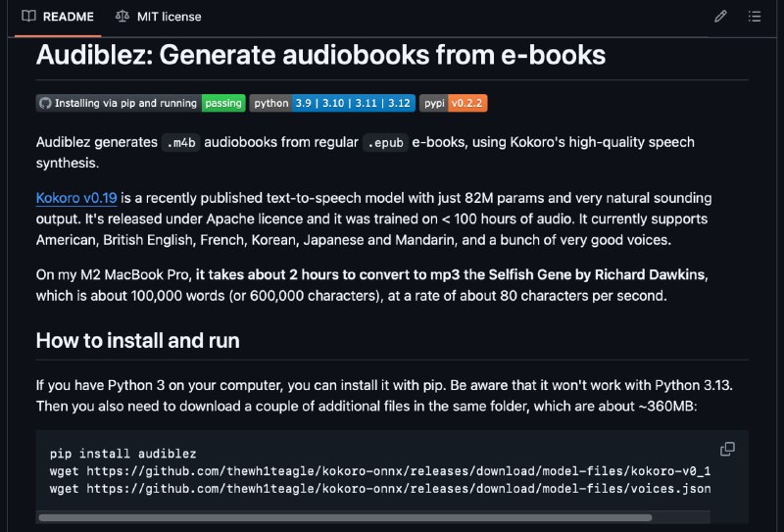This screenshot has width=784, height=532.
Task: Click the 'pip install audiblez' line
Action: tap(123, 454)
